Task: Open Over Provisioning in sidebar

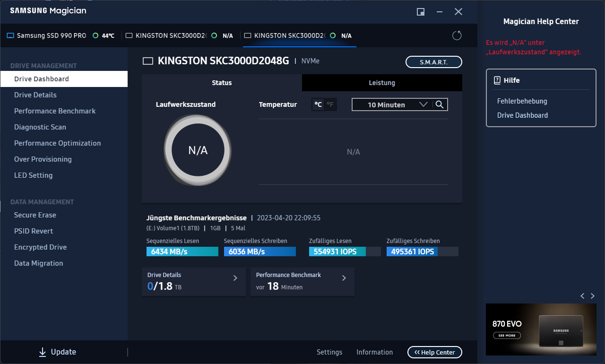Action: pos(64,159)
